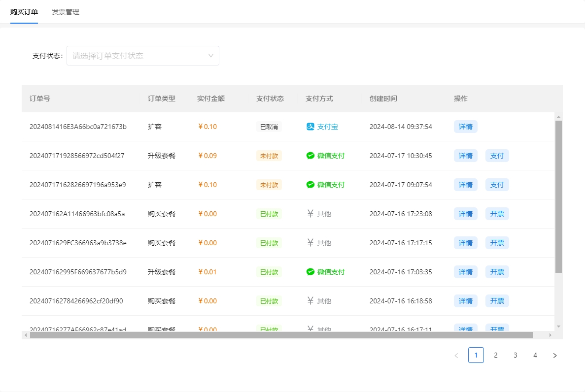Viewport: 585px width, 392px height.
Task: Go to page 3 of orders
Action: [x=516, y=355]
